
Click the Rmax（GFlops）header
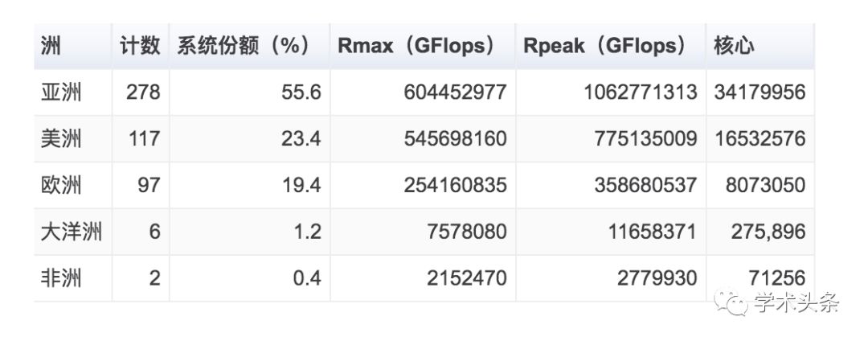pos(416,46)
